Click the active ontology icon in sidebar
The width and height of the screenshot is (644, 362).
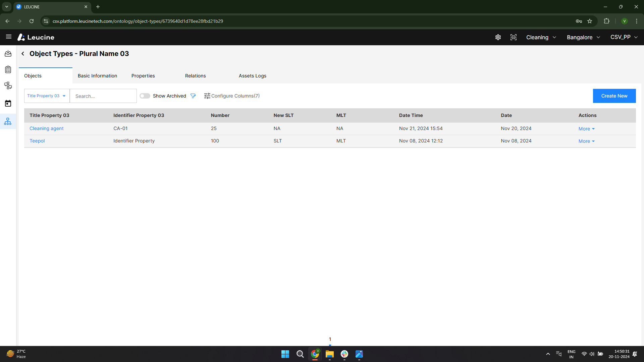tap(8, 121)
